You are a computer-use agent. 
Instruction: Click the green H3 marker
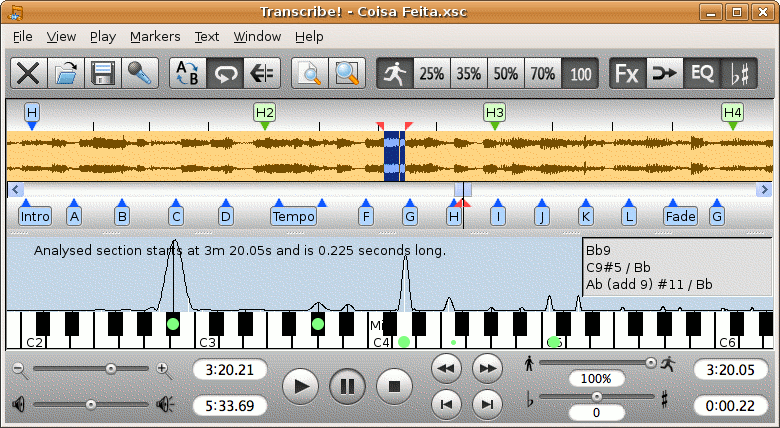494,113
